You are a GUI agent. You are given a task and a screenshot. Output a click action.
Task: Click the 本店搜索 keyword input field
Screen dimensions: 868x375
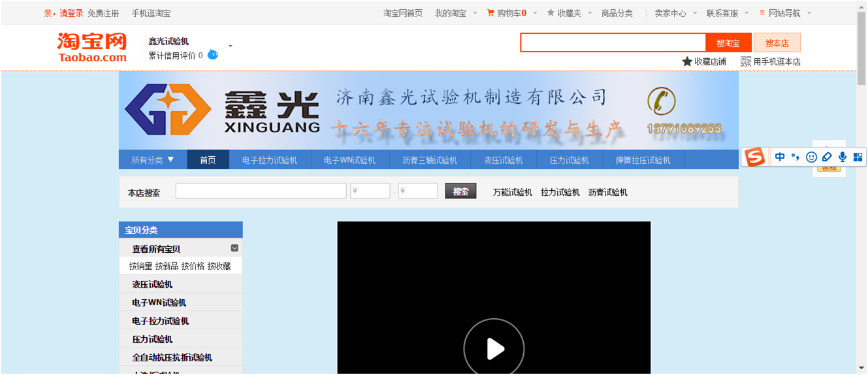click(261, 191)
